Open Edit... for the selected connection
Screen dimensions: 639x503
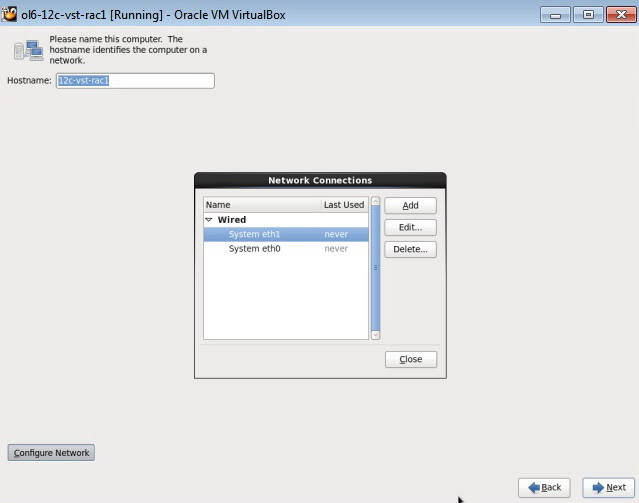(410, 227)
